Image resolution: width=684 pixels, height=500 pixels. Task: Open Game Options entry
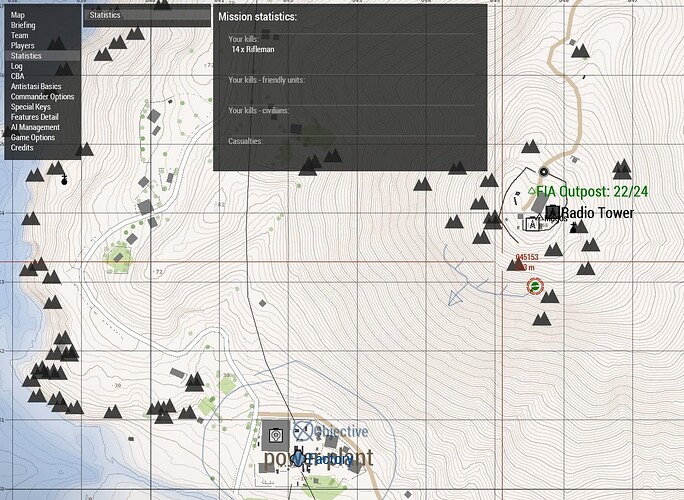pyautogui.click(x=33, y=137)
